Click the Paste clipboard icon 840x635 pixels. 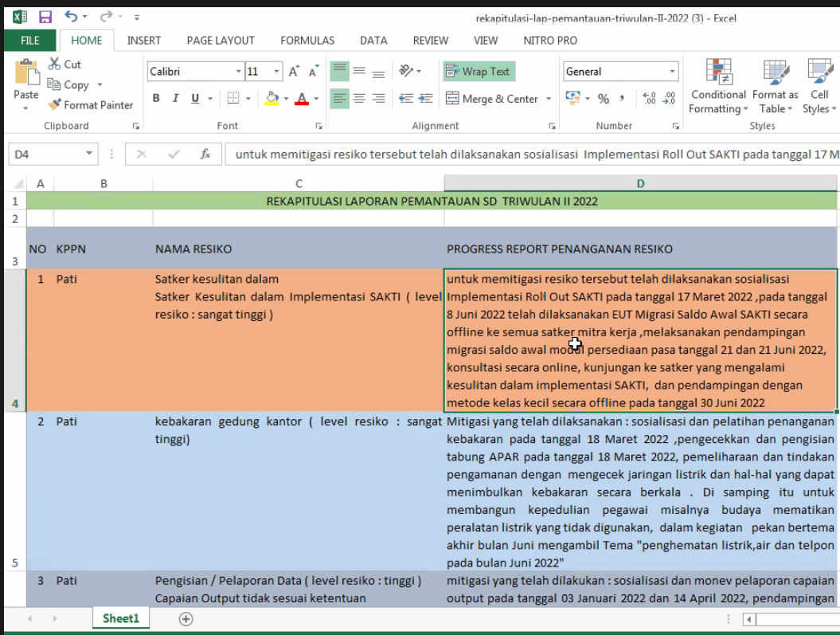click(25, 72)
